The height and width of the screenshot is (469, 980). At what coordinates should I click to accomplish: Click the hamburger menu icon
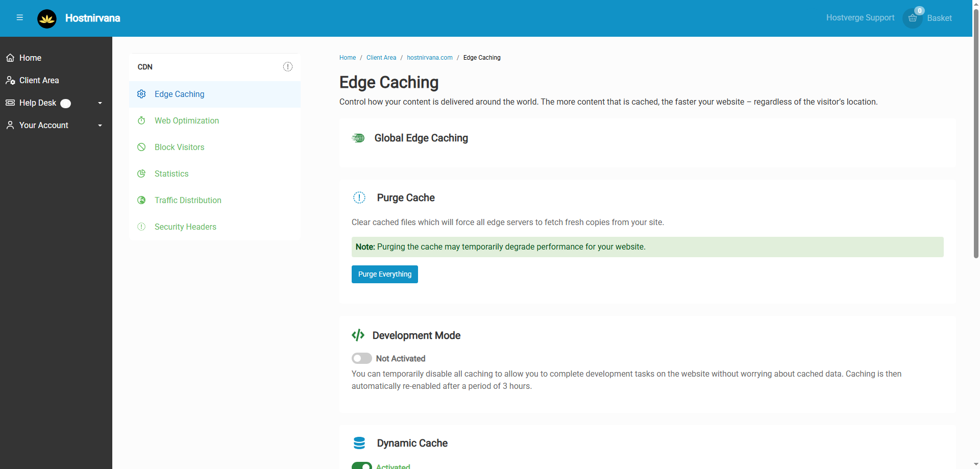click(20, 18)
